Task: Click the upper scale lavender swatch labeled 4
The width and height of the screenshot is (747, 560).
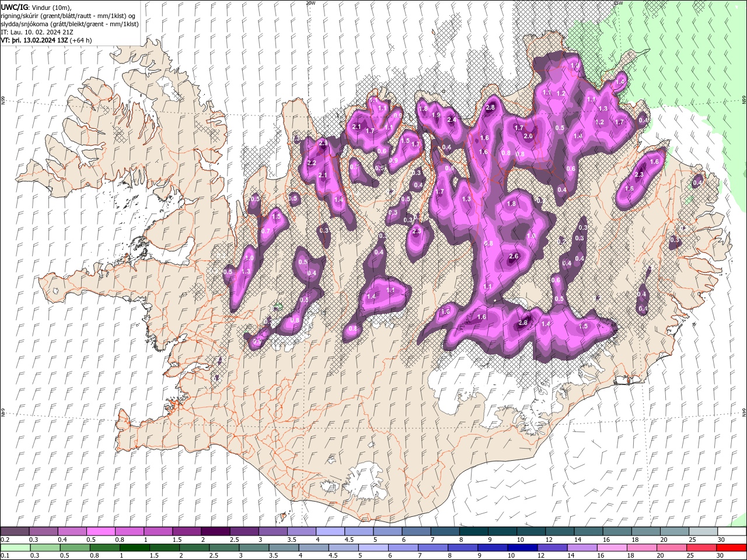Action: click(330, 531)
